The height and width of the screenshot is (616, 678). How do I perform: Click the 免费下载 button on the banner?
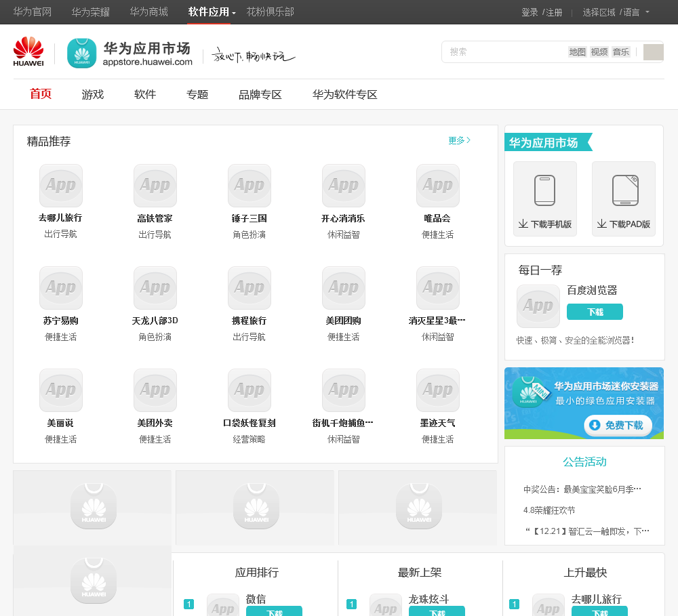coord(618,425)
